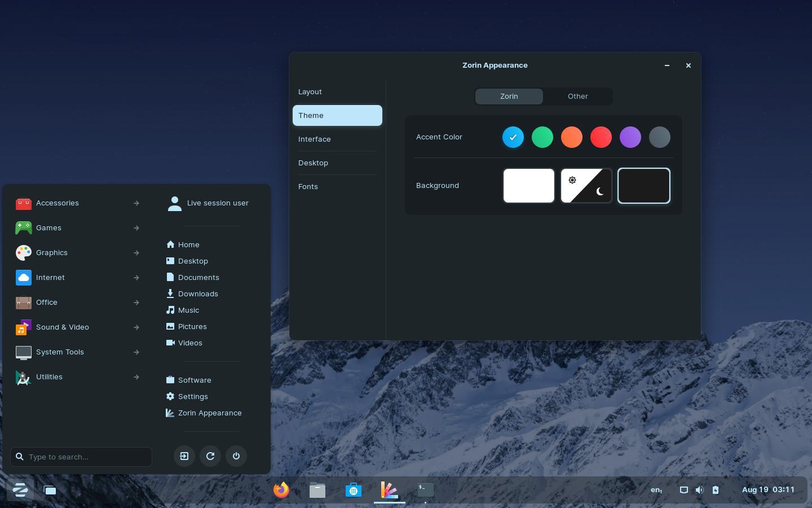Viewport: 812px width, 508px height.
Task: Open the Firefox browser from taskbar
Action: point(281,490)
